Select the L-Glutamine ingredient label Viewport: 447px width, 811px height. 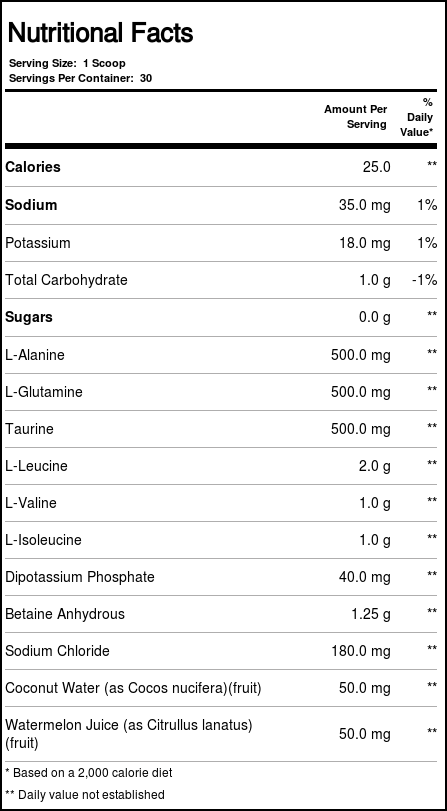tap(44, 392)
